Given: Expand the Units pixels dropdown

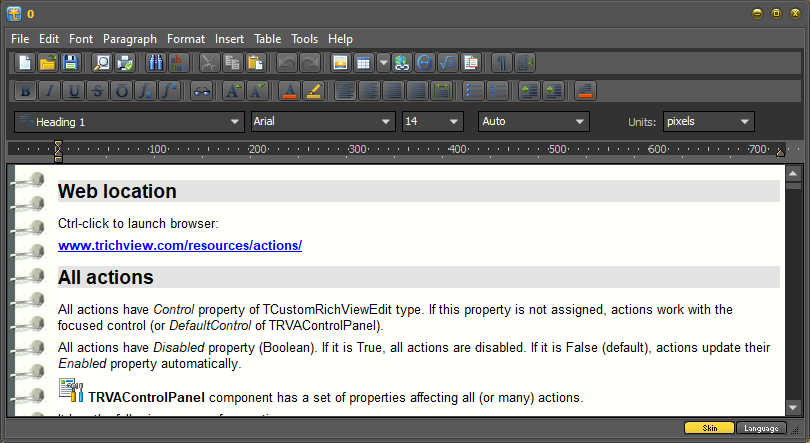Looking at the screenshot, I should (745, 122).
